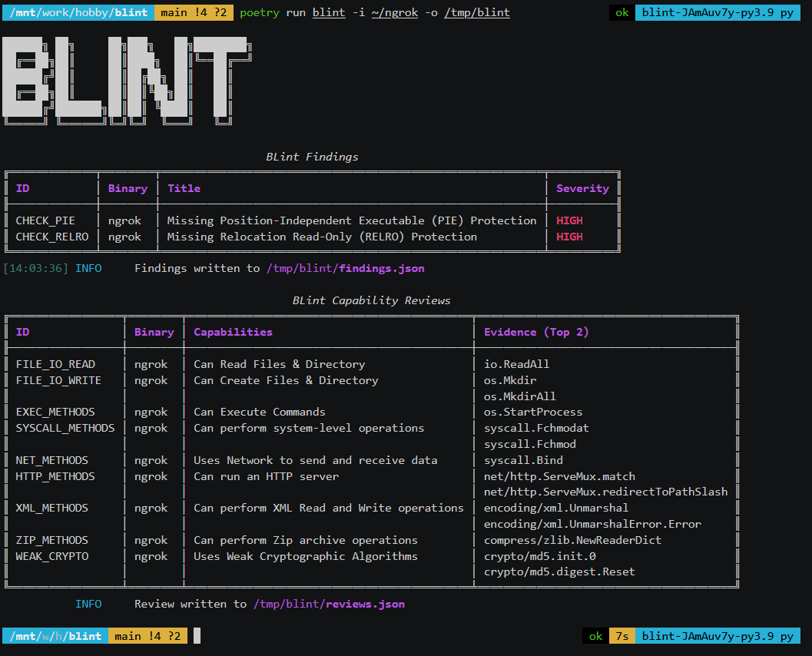812x656 pixels.
Task: Click the CHECK_PIE finding ID
Action: coord(45,220)
